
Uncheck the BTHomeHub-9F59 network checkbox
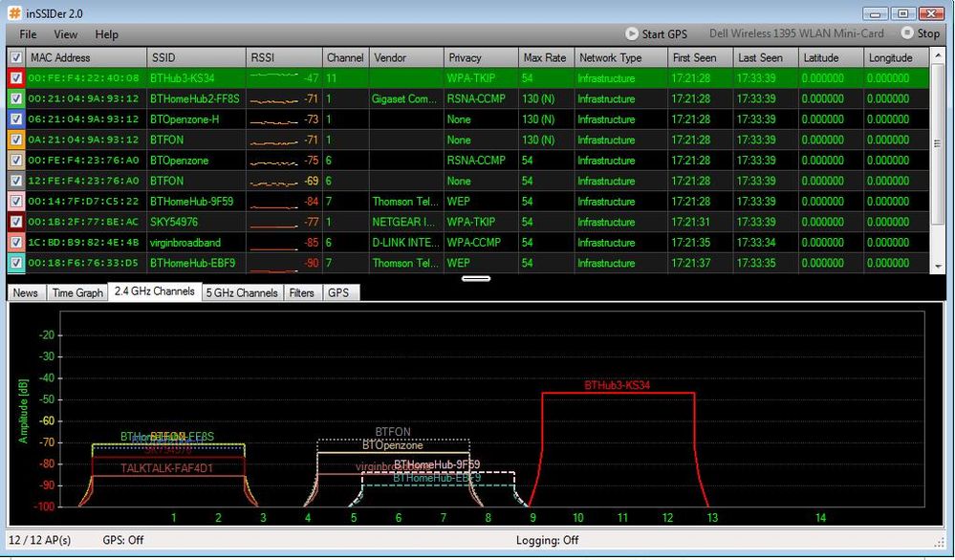(16, 202)
